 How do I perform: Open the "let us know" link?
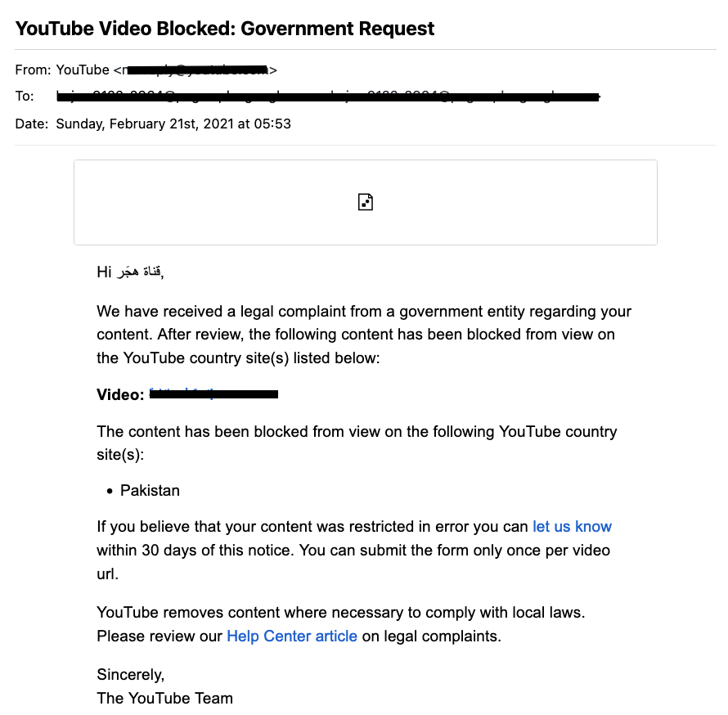click(x=572, y=527)
